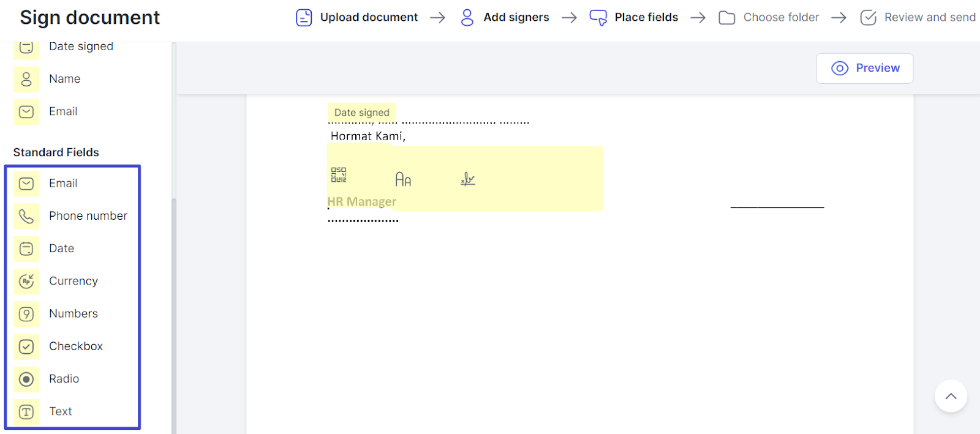Viewport: 980px width, 434px height.
Task: Select the Name field in sidebar
Action: pos(64,79)
